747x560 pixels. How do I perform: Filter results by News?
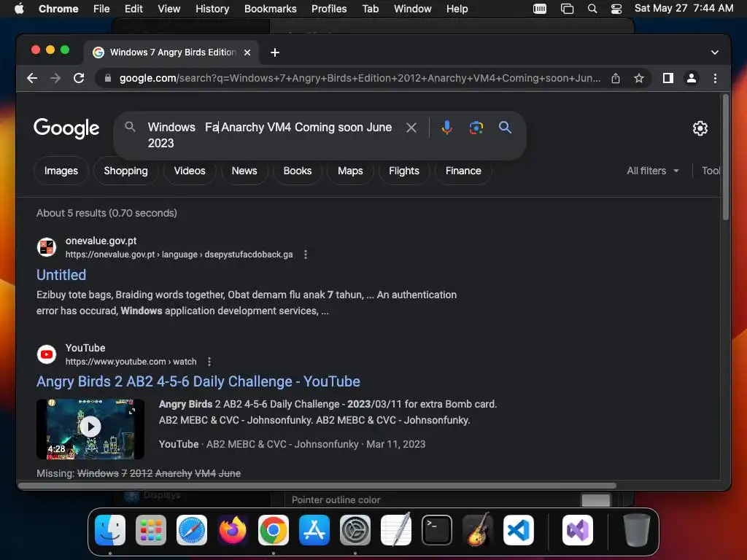244,171
